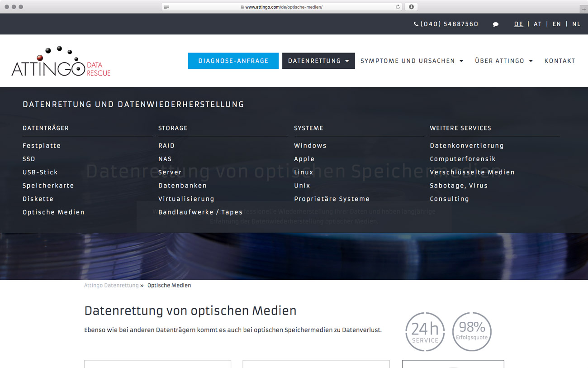588x368 pixels.
Task: Click the chat speech bubble icon
Action: 495,24
